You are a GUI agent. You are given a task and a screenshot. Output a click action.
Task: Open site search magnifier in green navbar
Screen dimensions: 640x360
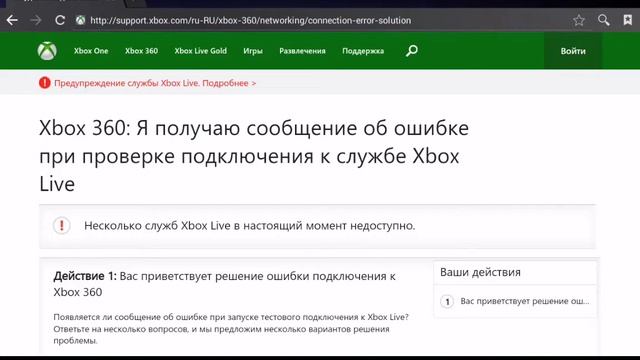click(412, 51)
